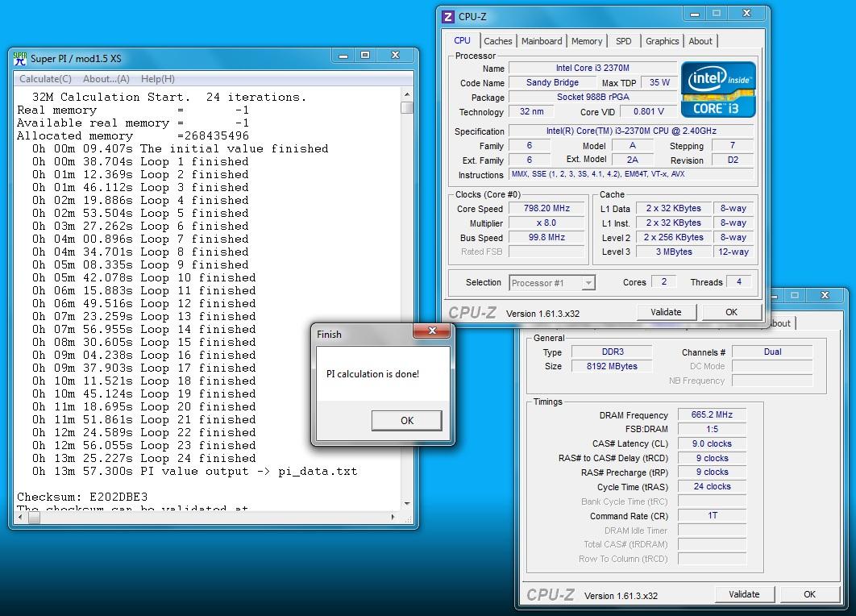Viewport: 856px width, 616px height.
Task: Click the Super PI vertical scrollbar thumb
Action: pyautogui.click(x=407, y=107)
